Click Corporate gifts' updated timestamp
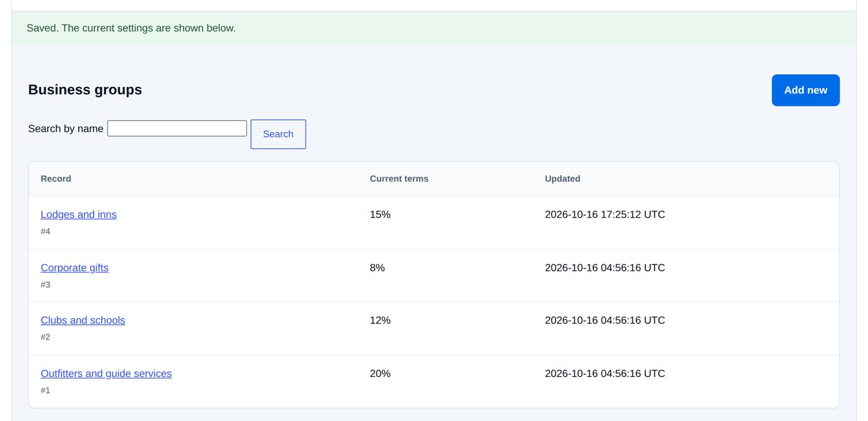Viewport: 868px width, 421px height. point(605,268)
